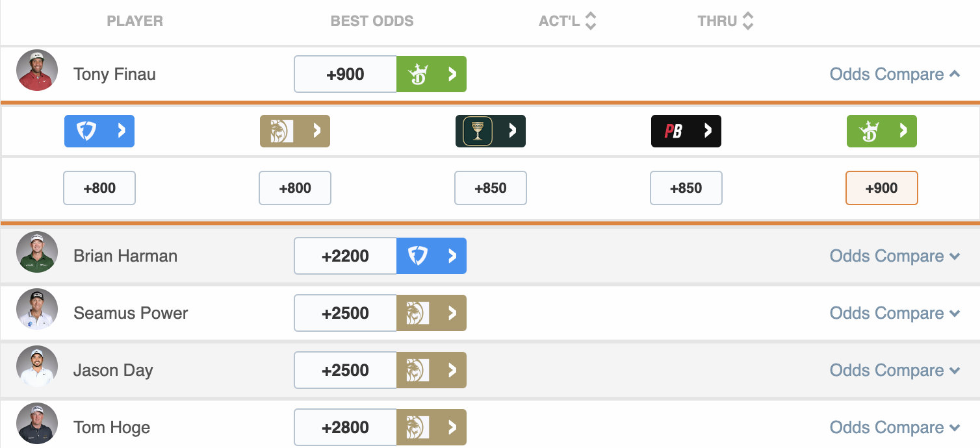Screen dimensions: 980x448
Task: Open the PointsBet PB sportsbook icon
Action: [x=686, y=131]
